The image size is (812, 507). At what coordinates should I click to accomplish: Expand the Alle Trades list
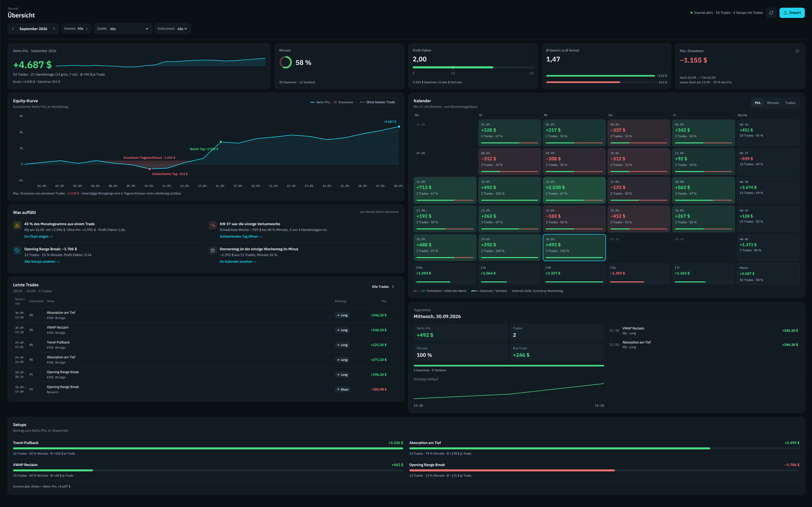pyautogui.click(x=383, y=286)
